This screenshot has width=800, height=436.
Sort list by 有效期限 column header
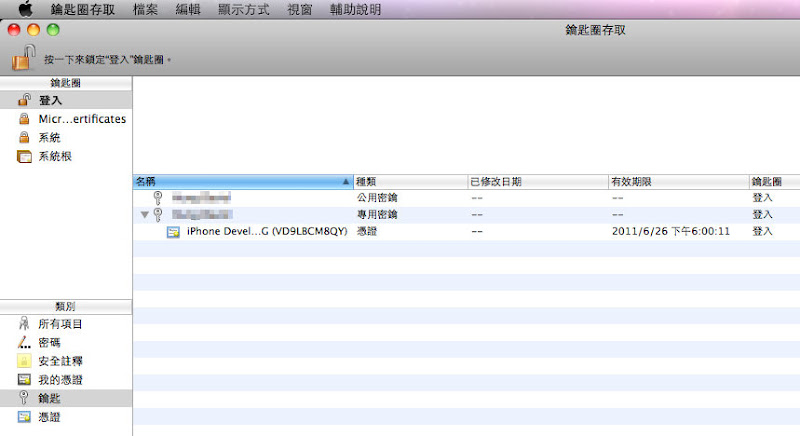point(676,182)
